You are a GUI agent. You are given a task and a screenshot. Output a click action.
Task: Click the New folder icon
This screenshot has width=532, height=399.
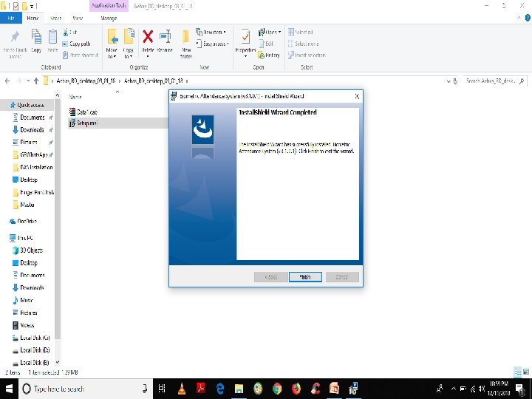(x=186, y=37)
